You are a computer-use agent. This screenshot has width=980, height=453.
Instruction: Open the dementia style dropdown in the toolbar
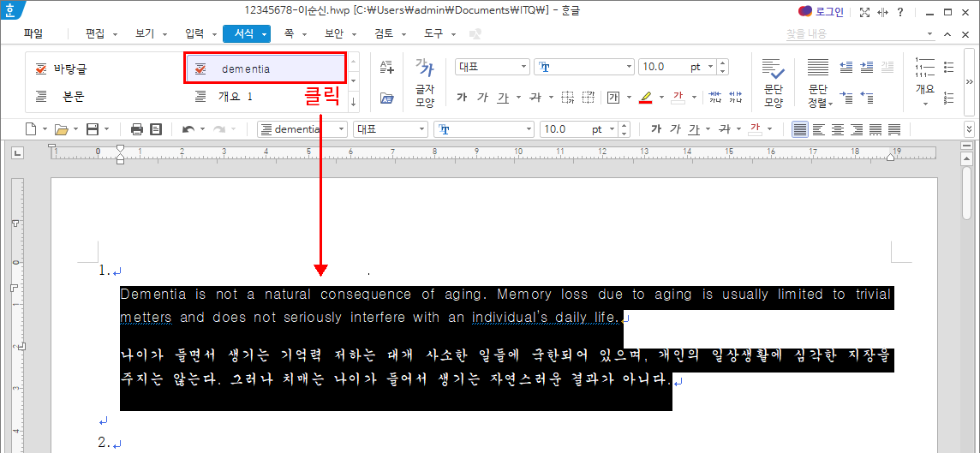tap(341, 129)
